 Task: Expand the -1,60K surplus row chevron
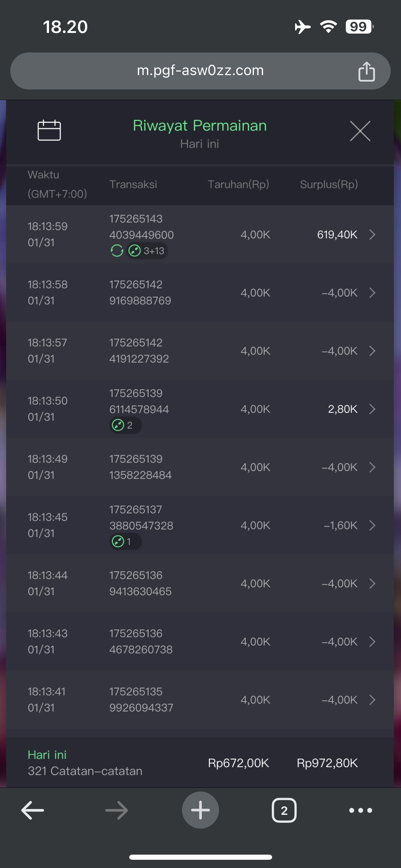(x=372, y=525)
